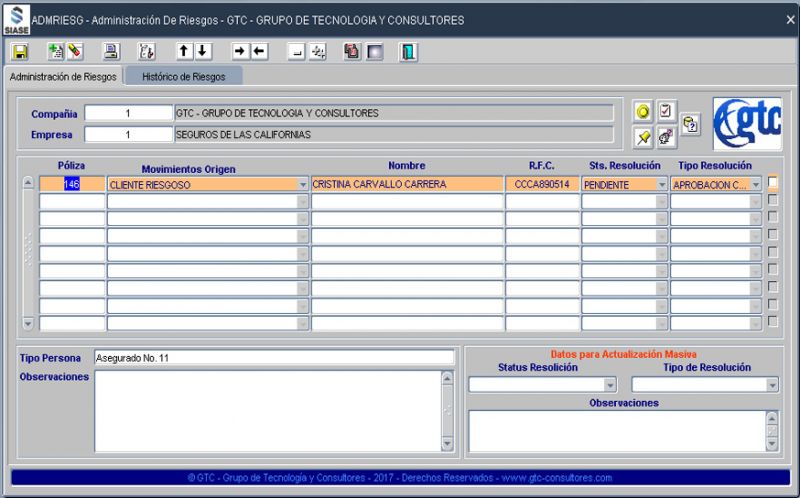Click the printer icon in the toolbar

tap(112, 52)
